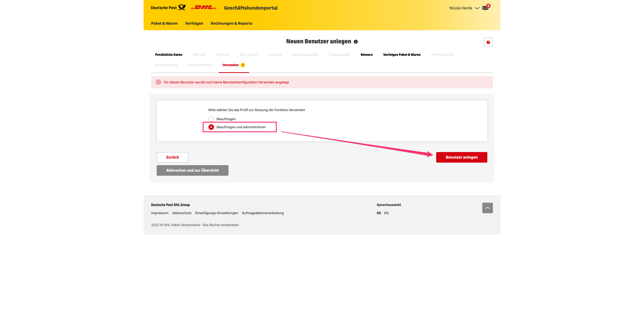This screenshot has height=328, width=644.
Task: Open the mail inbox envelope icon
Action: coord(485,8)
